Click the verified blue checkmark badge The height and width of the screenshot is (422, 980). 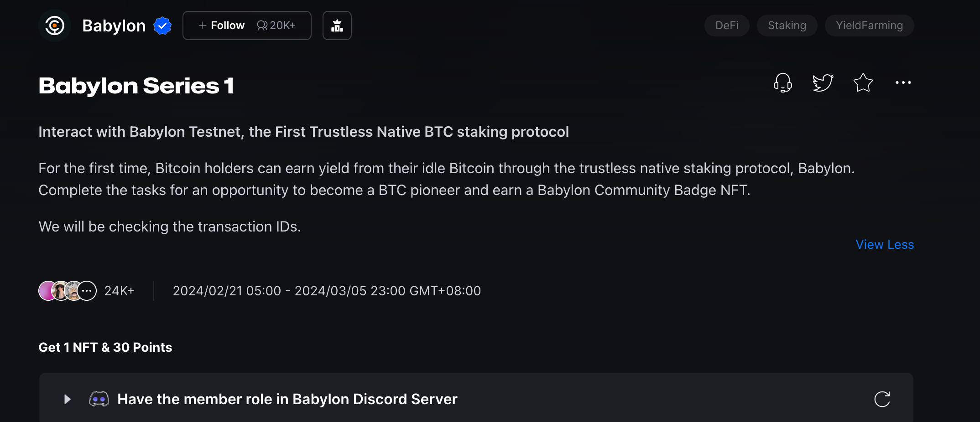(x=162, y=26)
